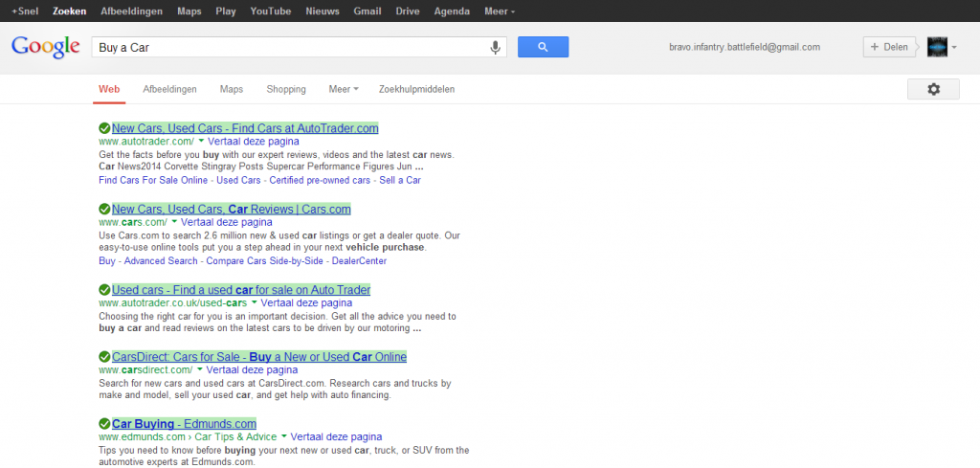This screenshot has width=980, height=468.
Task: Open Gmail in the top bar
Action: (367, 11)
